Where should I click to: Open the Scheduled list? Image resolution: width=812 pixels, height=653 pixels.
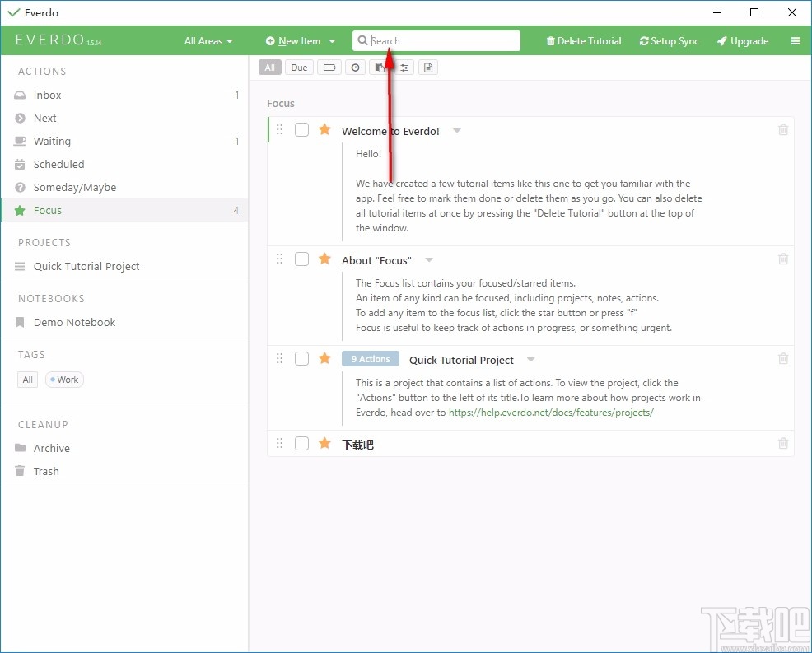pos(124,164)
